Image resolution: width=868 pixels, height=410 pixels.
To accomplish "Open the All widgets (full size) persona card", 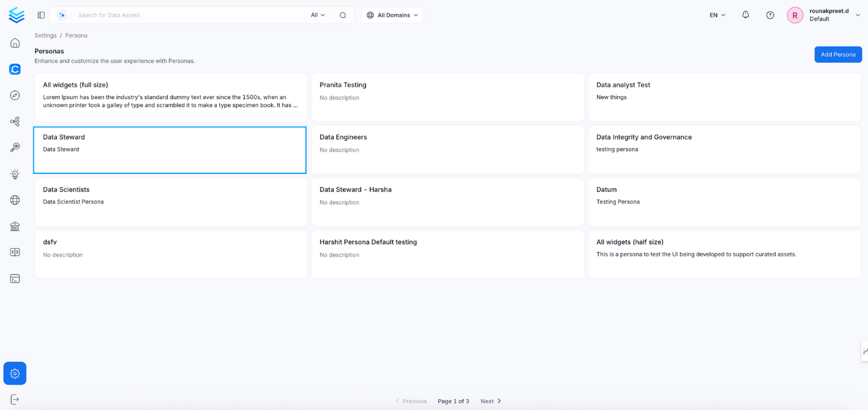I will coord(171,97).
